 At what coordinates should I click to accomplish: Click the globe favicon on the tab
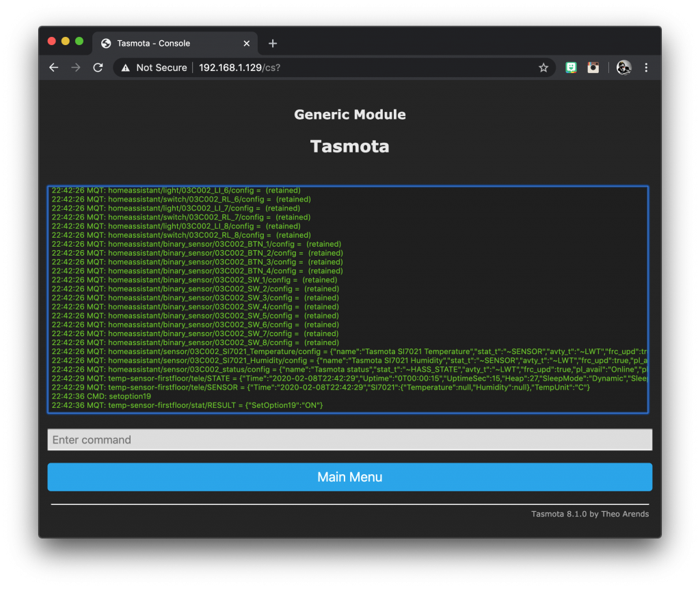pos(106,43)
